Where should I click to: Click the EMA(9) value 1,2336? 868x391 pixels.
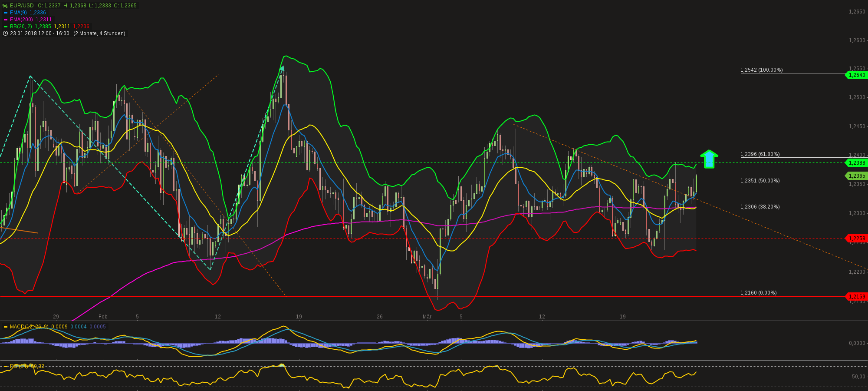38,13
